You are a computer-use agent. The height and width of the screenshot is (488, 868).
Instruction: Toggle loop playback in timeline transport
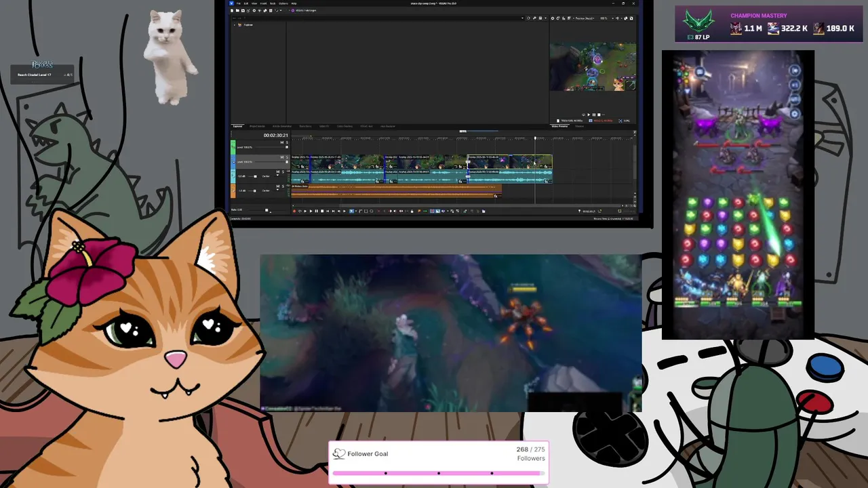300,211
